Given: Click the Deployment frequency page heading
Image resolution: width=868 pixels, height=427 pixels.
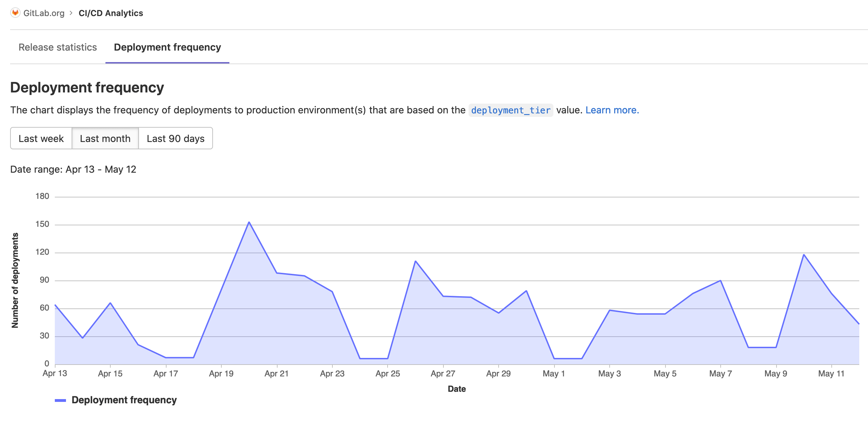Looking at the screenshot, I should click(87, 87).
